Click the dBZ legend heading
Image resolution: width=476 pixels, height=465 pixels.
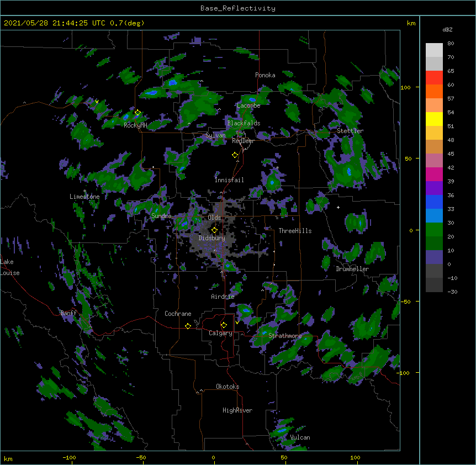(x=447, y=29)
